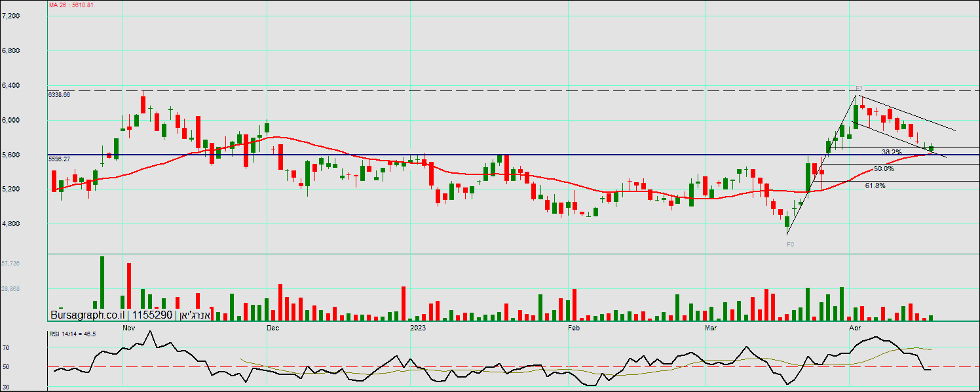Select the RSI 30 level label
Screen dimensions: 980x392
5,387
